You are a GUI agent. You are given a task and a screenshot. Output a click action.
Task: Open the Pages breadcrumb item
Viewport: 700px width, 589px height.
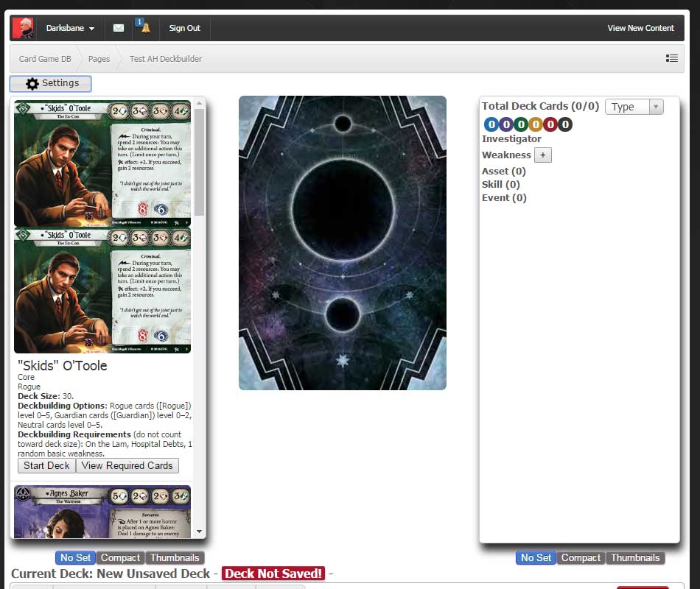pos(99,59)
